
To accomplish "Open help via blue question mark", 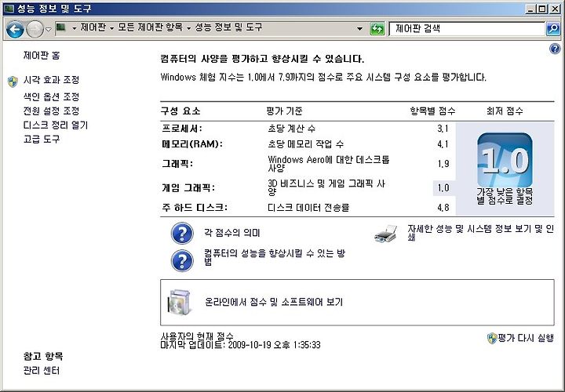I will 555,49.
